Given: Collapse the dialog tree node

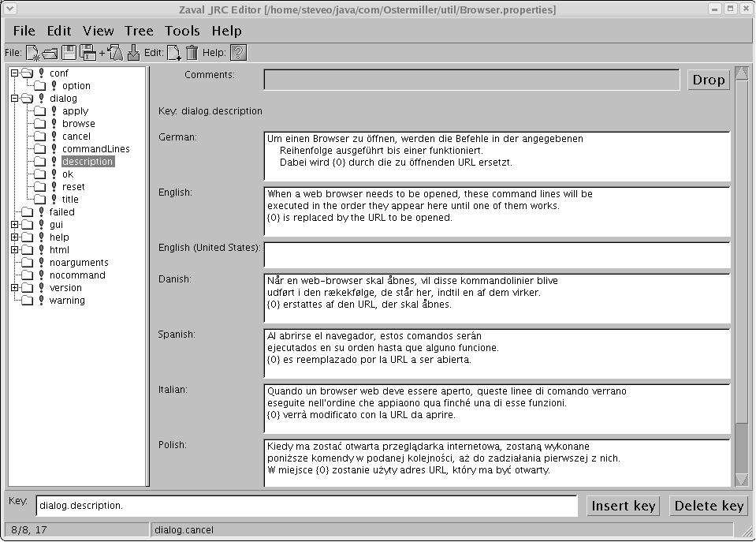Looking at the screenshot, I should tap(14, 99).
